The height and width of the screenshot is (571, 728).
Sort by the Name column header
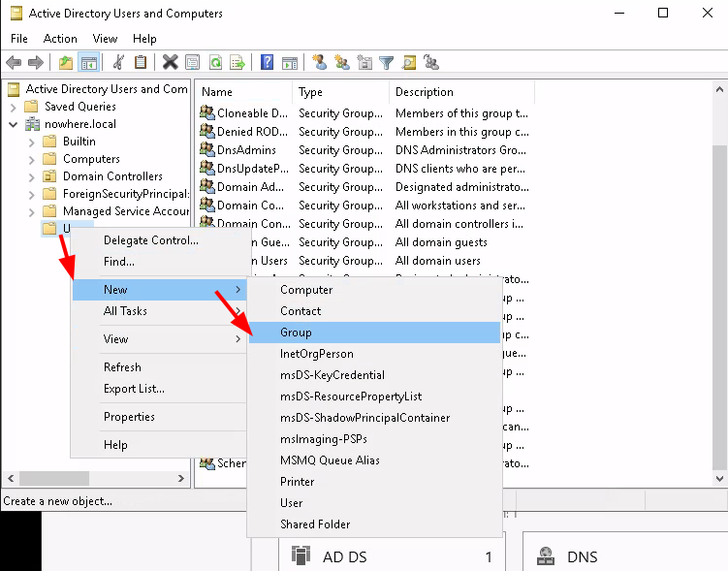click(244, 92)
